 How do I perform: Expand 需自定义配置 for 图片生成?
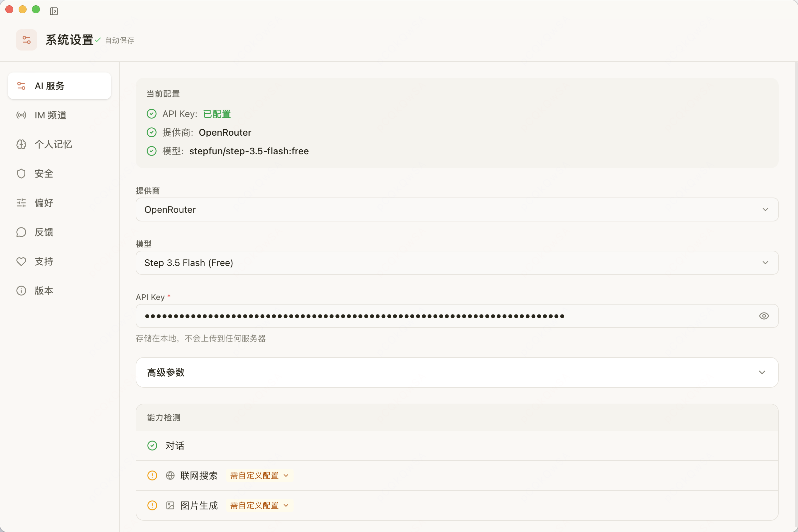(x=259, y=505)
